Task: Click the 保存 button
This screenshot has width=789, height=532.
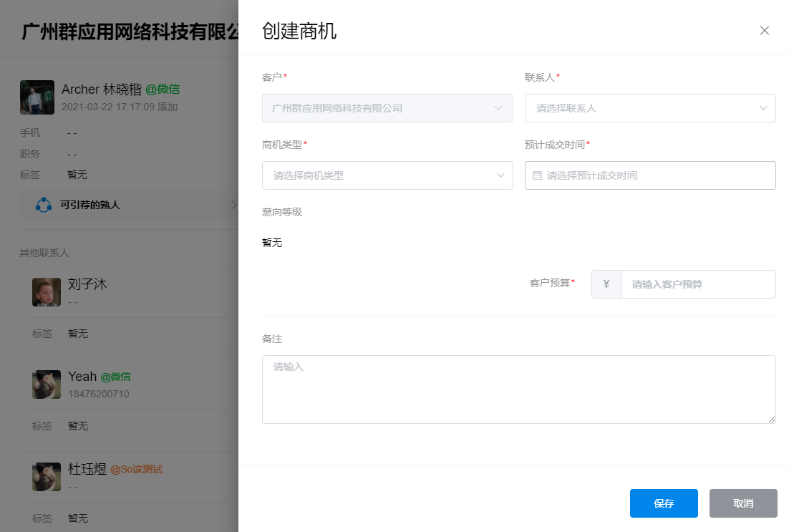Action: tap(664, 503)
